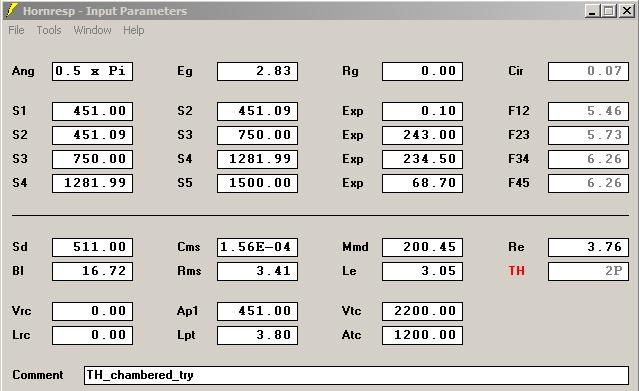Image resolution: width=639 pixels, height=391 pixels.
Task: Select the Re input field
Action: click(588, 247)
